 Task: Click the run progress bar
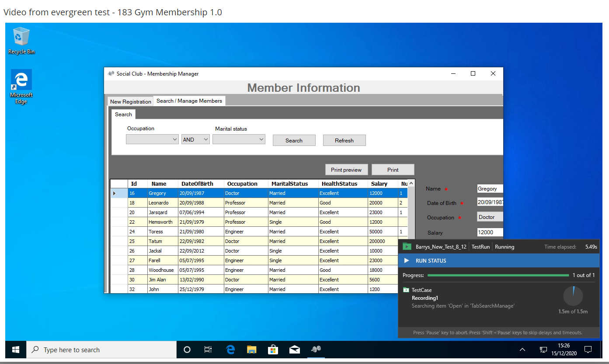pyautogui.click(x=498, y=275)
